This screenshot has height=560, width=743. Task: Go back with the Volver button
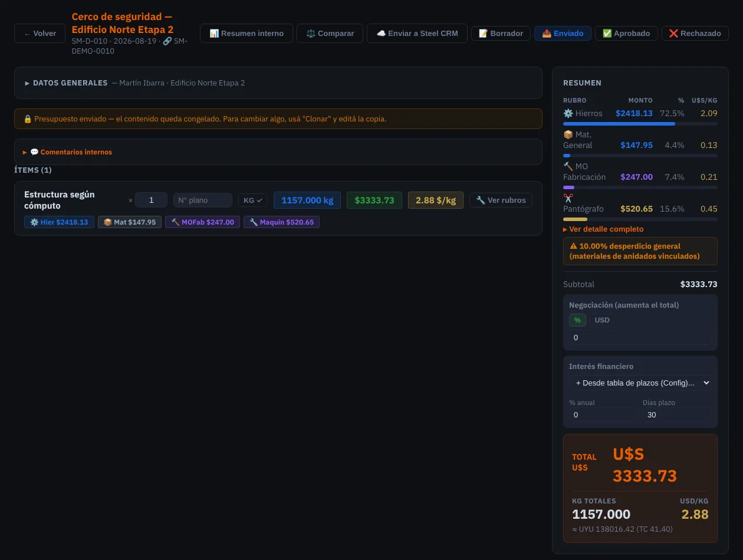pos(40,34)
